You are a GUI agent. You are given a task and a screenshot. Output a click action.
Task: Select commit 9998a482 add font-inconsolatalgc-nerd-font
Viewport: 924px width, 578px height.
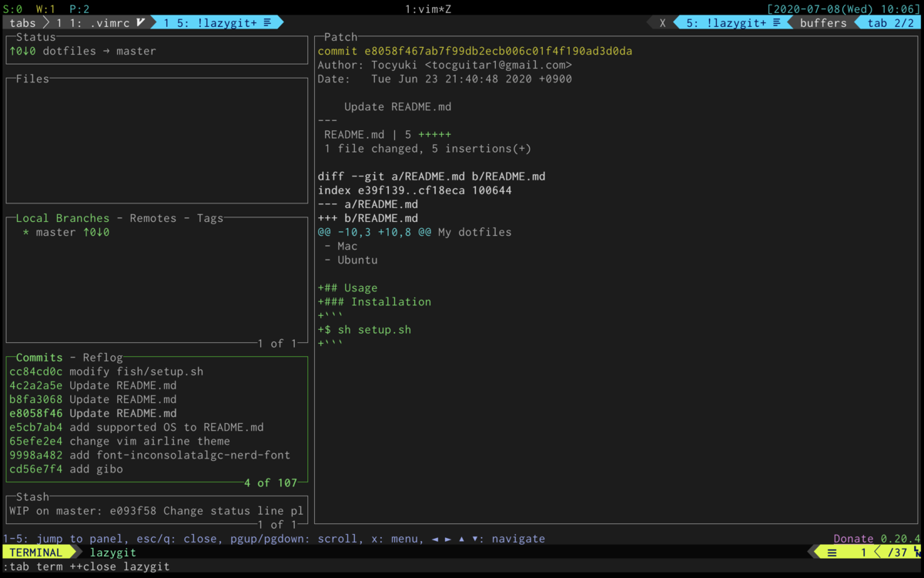157,455
